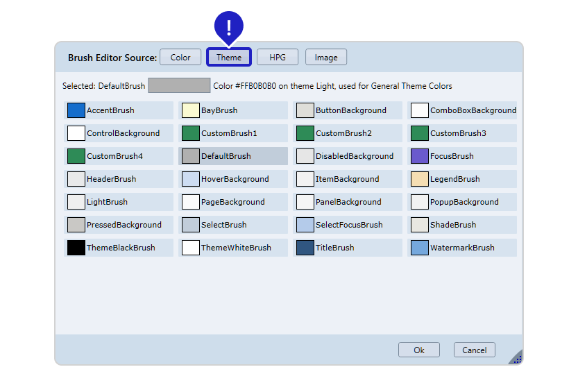Switch to the Color source tab
This screenshot has height=392, width=578.
(180, 58)
